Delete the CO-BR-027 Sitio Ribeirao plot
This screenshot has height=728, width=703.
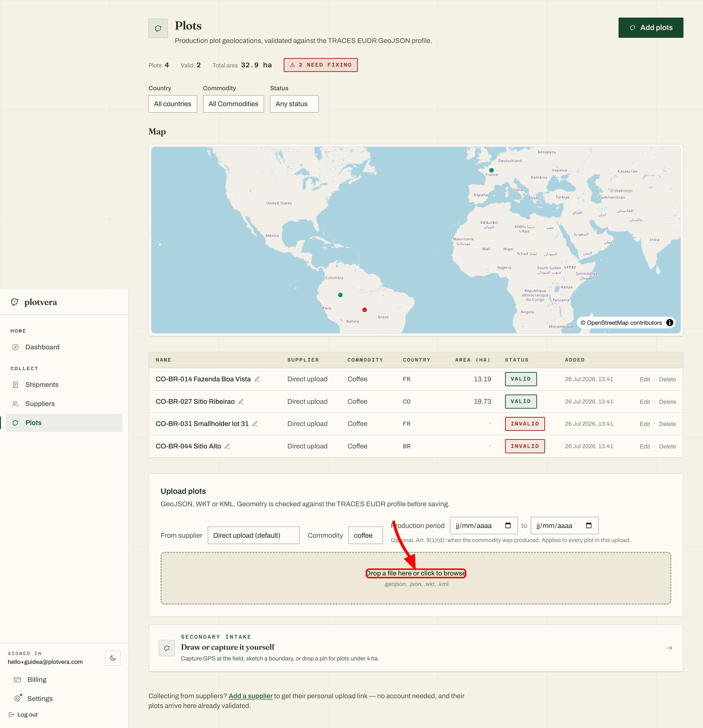[x=667, y=402]
